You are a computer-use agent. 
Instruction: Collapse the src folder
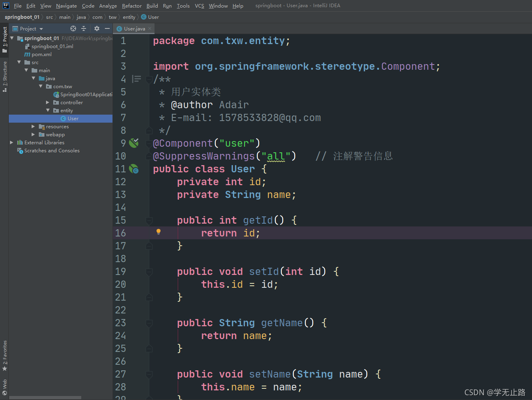coord(19,62)
